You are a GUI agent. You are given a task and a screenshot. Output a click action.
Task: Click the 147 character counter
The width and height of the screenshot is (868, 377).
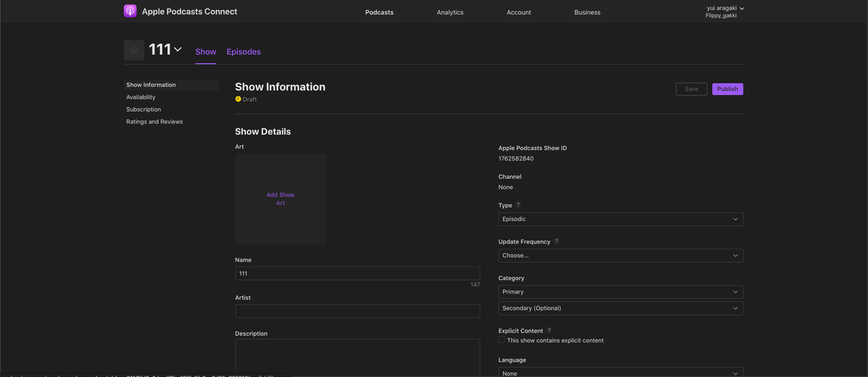point(475,285)
